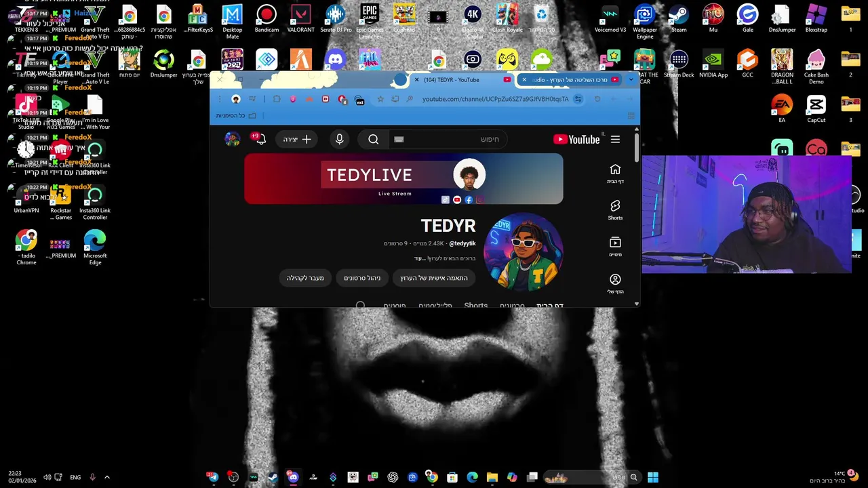Image resolution: width=868 pixels, height=488 pixels.
Task: Open the apps grid on bookmarks bar
Action: (x=631, y=116)
